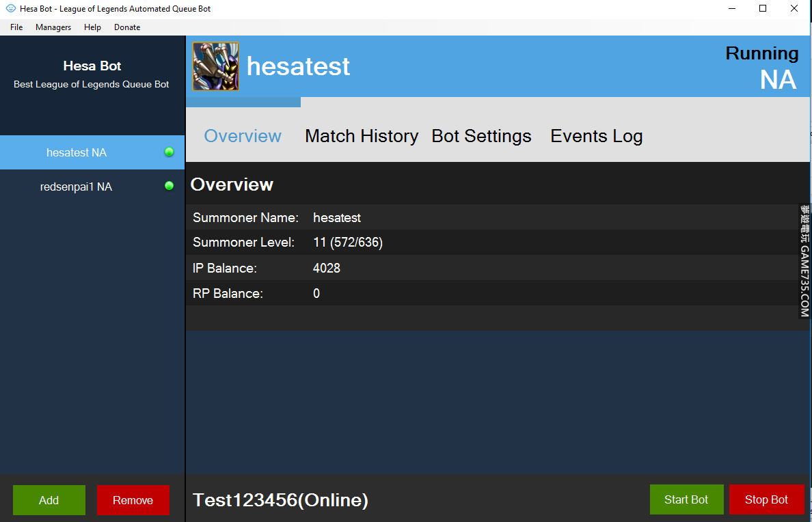
Task: Click the Hesa Bot title bar icon
Action: [10, 9]
